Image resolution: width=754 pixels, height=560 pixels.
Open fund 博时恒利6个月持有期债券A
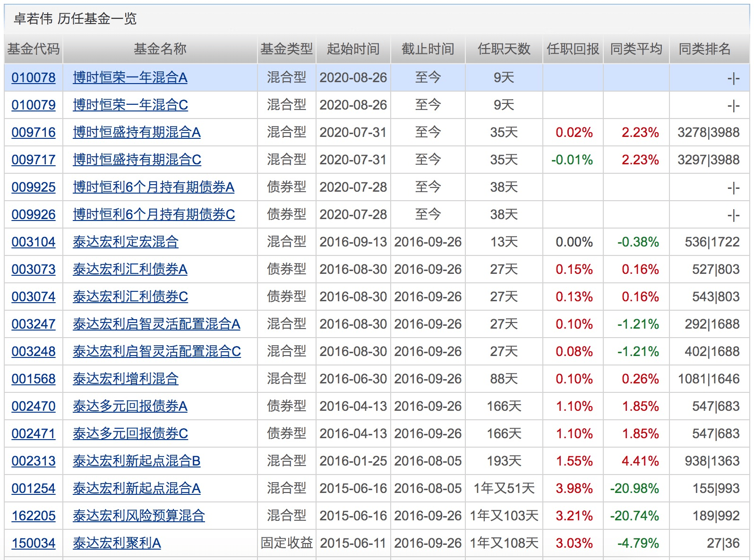154,187
